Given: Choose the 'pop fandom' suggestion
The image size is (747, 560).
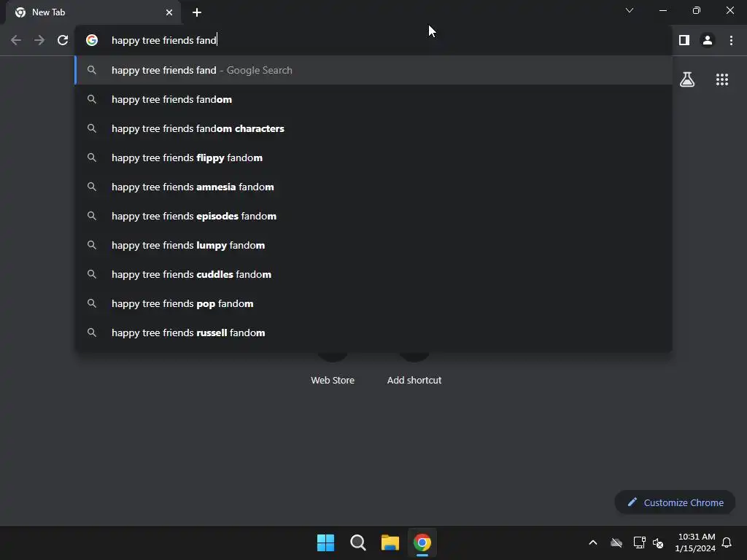Looking at the screenshot, I should point(374,303).
